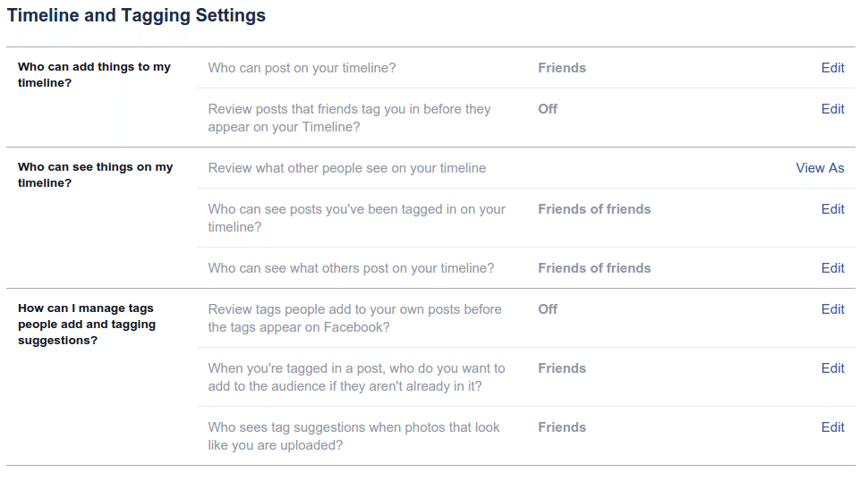The image size is (868, 481).
Task: Click 'Review what other people see on your timeline'
Action: coord(347,168)
